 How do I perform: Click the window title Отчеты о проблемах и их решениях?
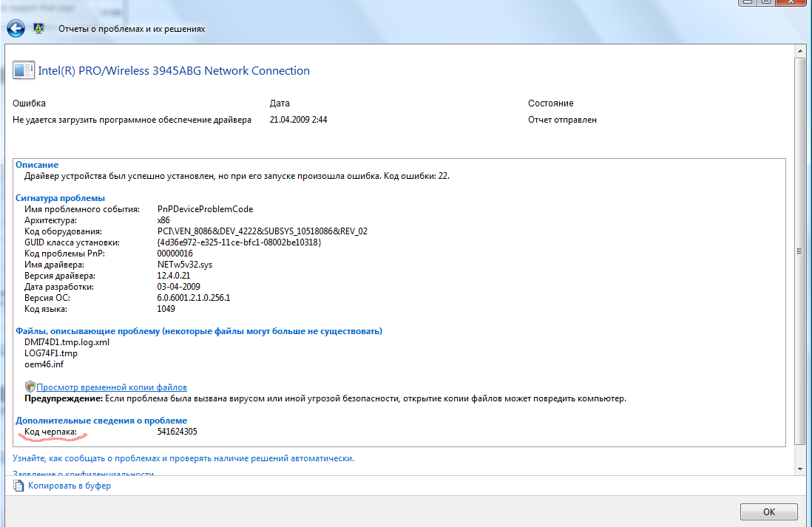pos(132,29)
